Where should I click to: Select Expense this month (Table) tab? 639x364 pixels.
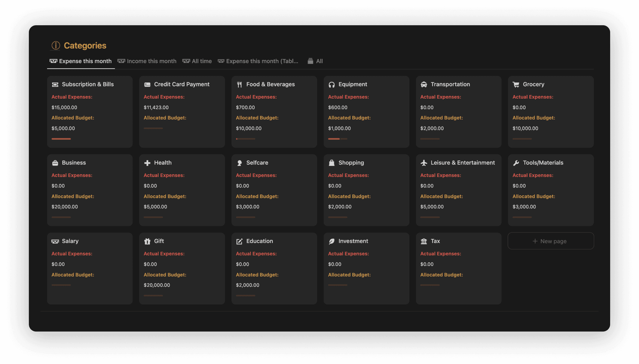point(258,61)
